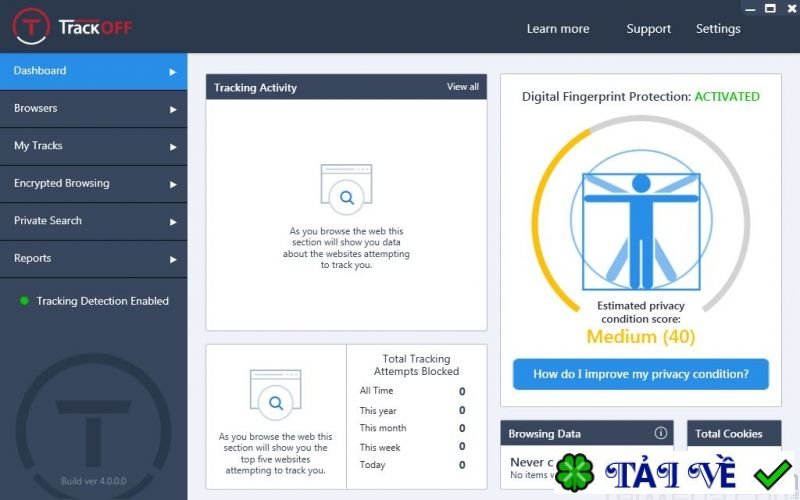The width and height of the screenshot is (800, 500).
Task: Click Tracking Detection Enabled label
Action: [103, 301]
